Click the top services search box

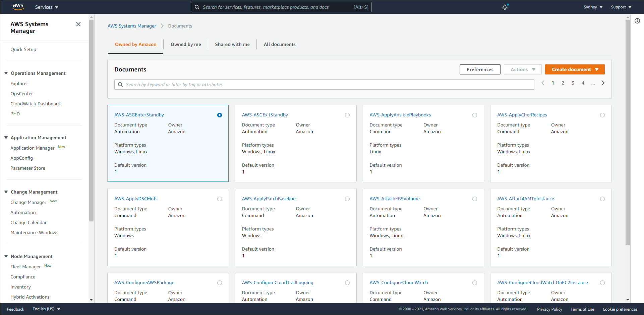(x=281, y=7)
